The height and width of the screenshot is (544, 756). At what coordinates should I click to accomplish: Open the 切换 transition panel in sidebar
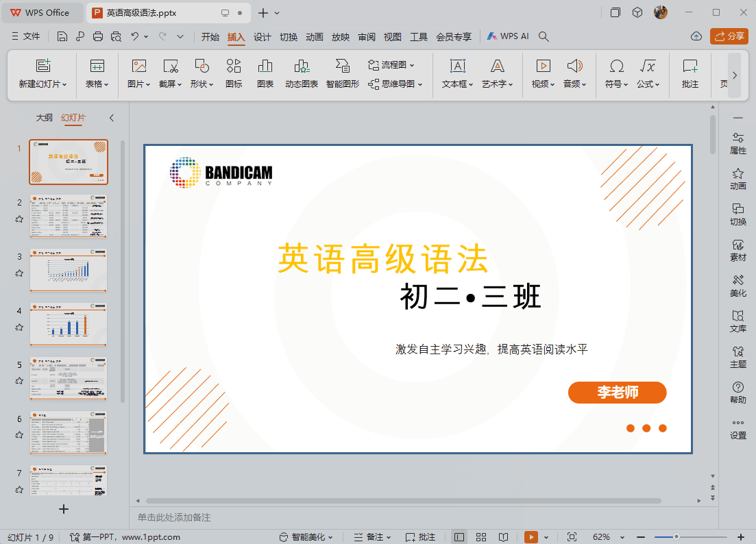tap(738, 215)
